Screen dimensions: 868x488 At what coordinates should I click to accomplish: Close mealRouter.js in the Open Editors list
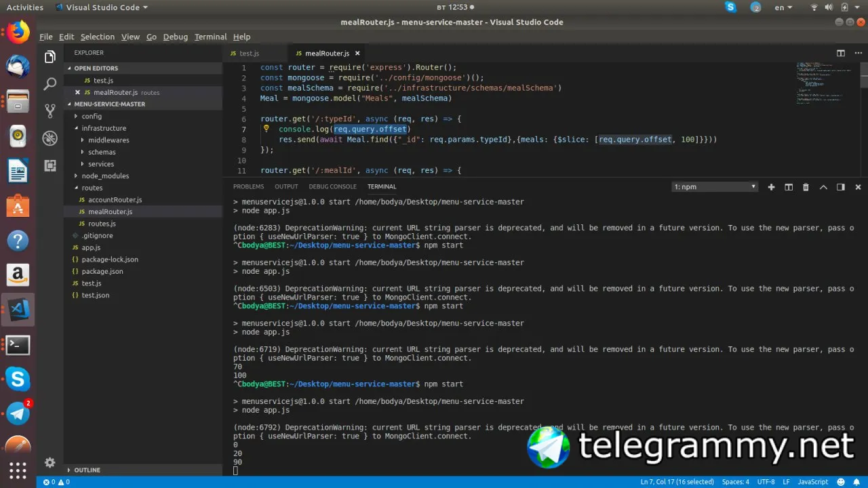point(77,92)
